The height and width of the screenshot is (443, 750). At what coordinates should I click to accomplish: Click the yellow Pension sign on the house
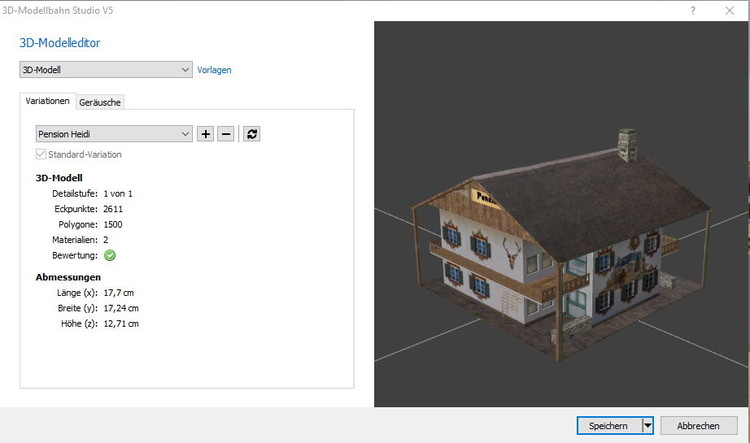[x=489, y=197]
